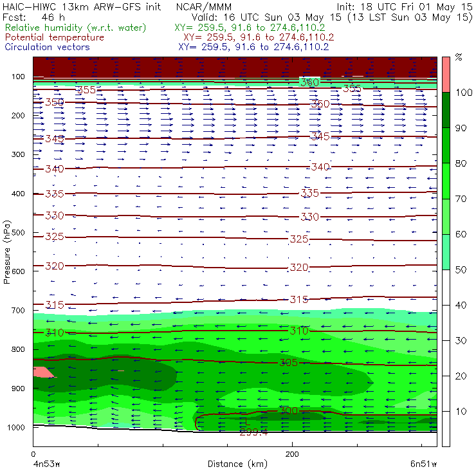Click the red XY coordinates line
The height and width of the screenshot is (476, 476).
pos(259,37)
